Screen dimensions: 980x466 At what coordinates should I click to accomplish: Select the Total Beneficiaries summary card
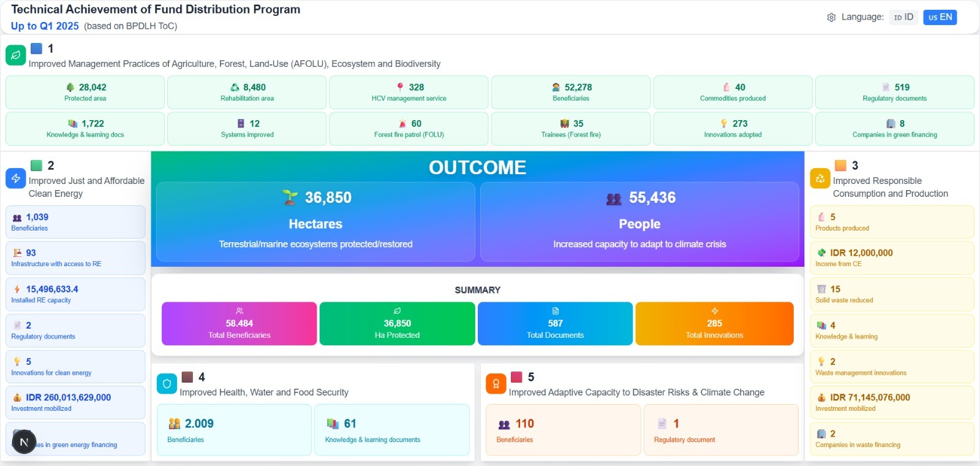(239, 324)
